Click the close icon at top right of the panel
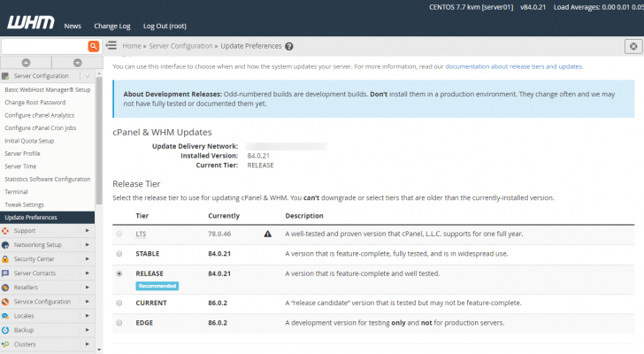 [632, 46]
